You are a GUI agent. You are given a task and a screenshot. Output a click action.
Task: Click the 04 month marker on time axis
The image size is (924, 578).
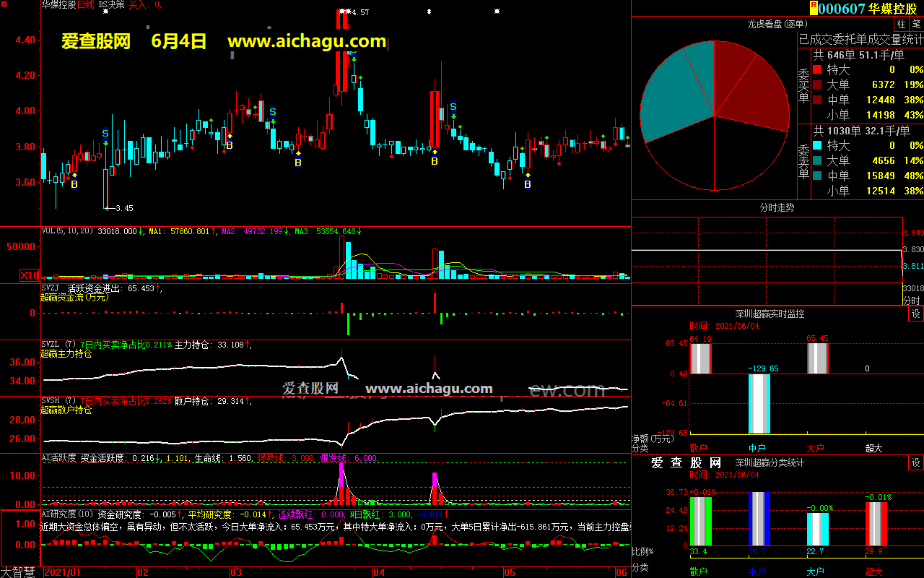click(378, 572)
